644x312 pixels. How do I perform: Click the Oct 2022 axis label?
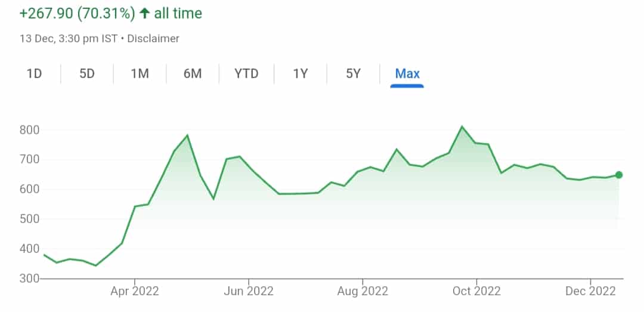(x=476, y=291)
